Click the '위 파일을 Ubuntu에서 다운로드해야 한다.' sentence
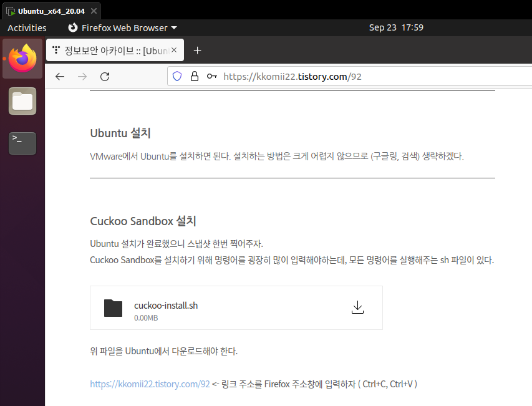Screen dimensions: 532x406 (164, 350)
